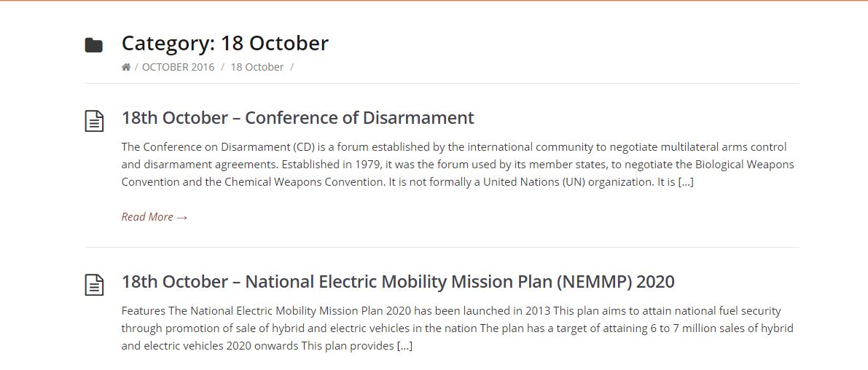Open the 18 October breadcrumb link
The height and width of the screenshot is (370, 868).
coord(257,67)
